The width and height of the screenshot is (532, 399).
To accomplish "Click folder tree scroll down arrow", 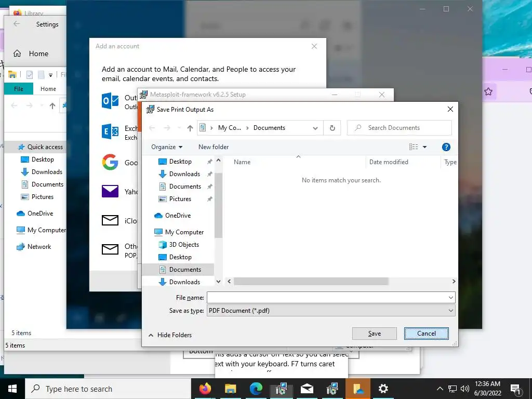I will click(x=218, y=282).
